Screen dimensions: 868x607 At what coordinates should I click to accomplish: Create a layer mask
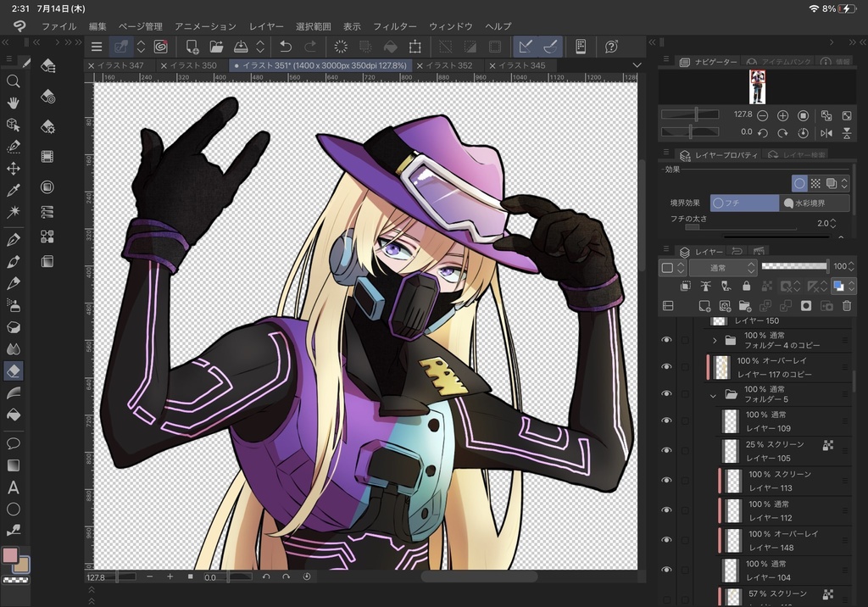pyautogui.click(x=806, y=306)
